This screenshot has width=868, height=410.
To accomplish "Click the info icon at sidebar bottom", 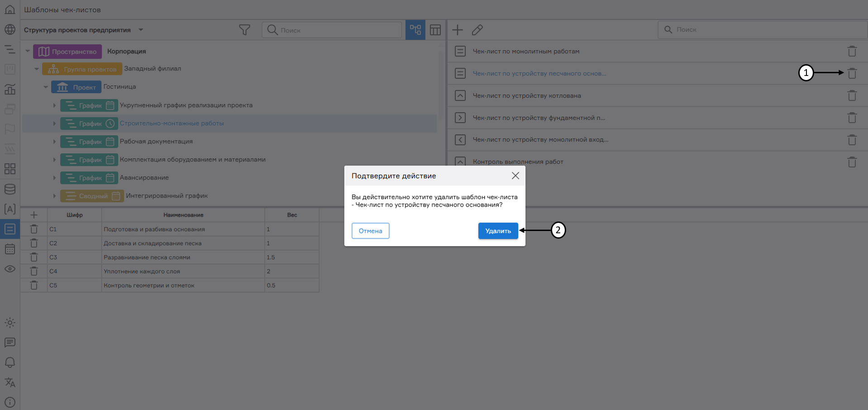I will coord(10,402).
